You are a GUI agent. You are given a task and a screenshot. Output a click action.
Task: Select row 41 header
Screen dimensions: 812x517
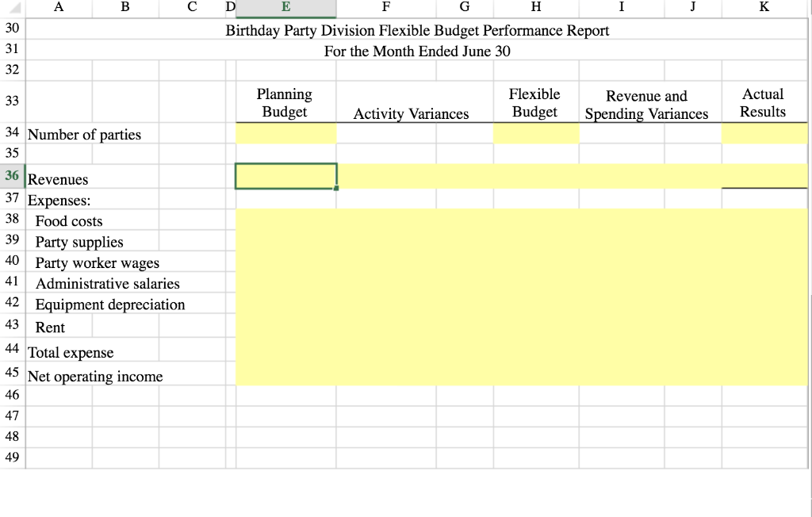[13, 281]
